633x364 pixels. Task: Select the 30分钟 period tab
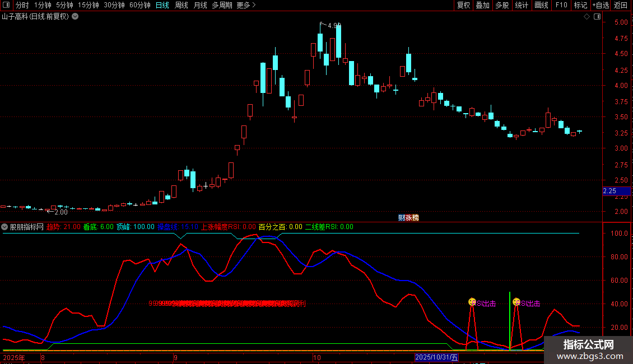[114, 5]
